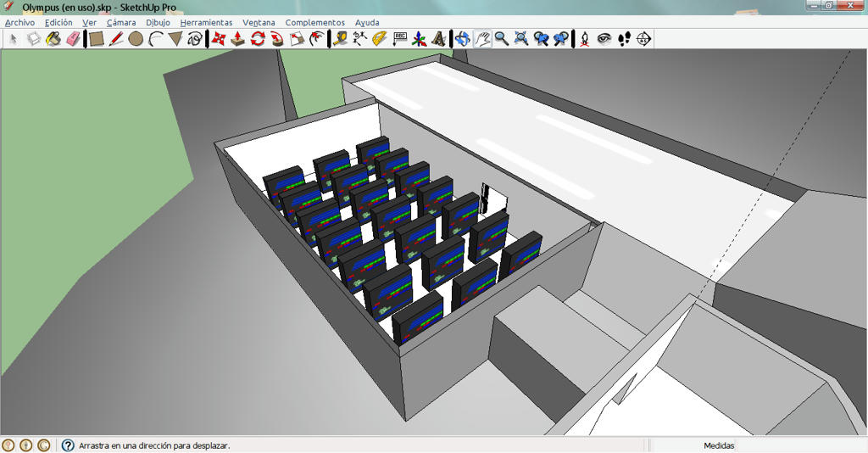Viewport: 868px width, 453px height.
Task: Open the Cámara menu
Action: tap(121, 23)
